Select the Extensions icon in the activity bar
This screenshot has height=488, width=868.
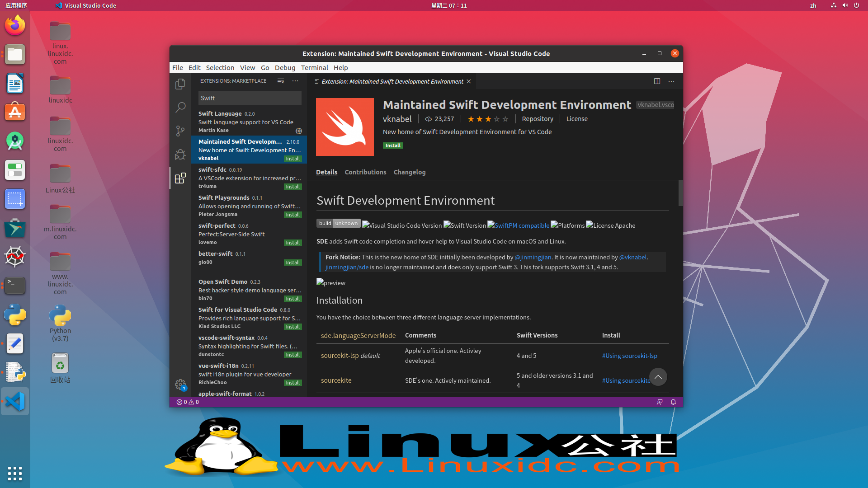(x=180, y=178)
